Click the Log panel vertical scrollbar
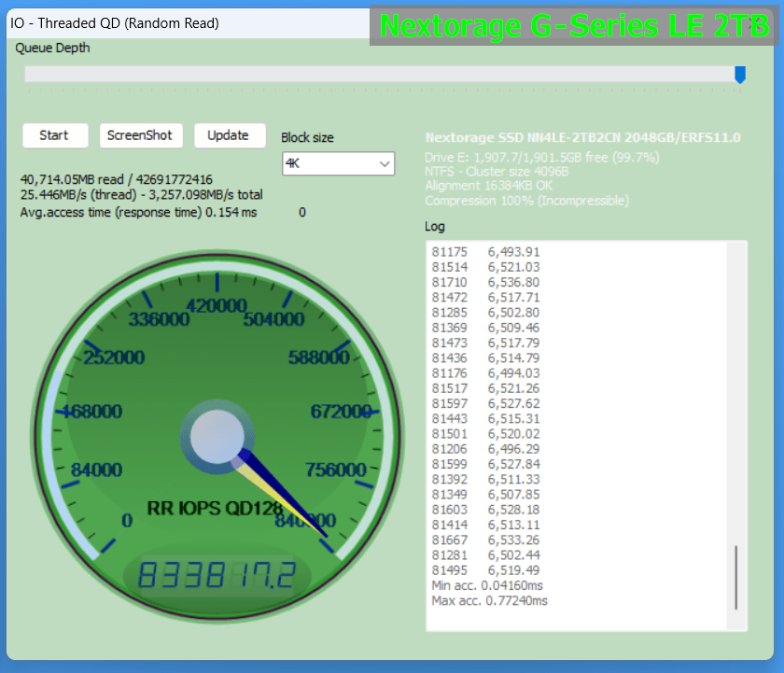784x673 pixels. (736, 436)
